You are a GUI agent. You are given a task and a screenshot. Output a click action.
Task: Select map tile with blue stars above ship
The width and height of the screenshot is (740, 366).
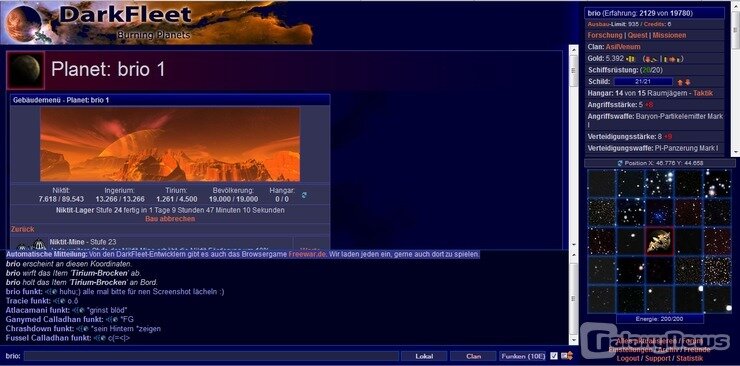tap(659, 212)
